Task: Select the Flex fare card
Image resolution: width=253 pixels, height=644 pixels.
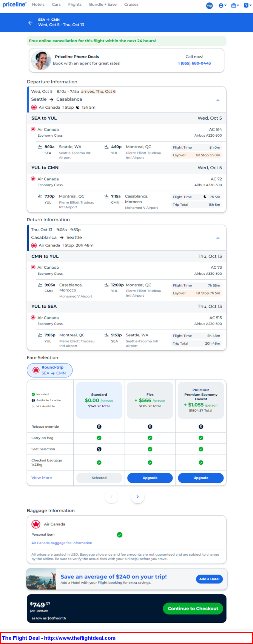Action: click(x=150, y=400)
